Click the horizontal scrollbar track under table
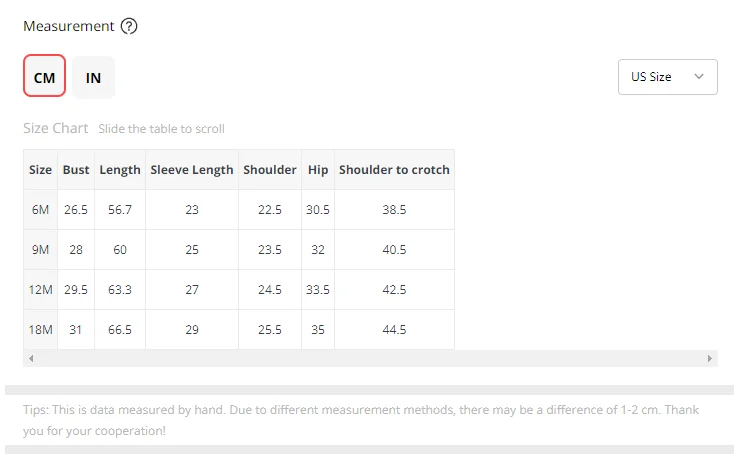This screenshot has height=454, width=734. [370, 359]
